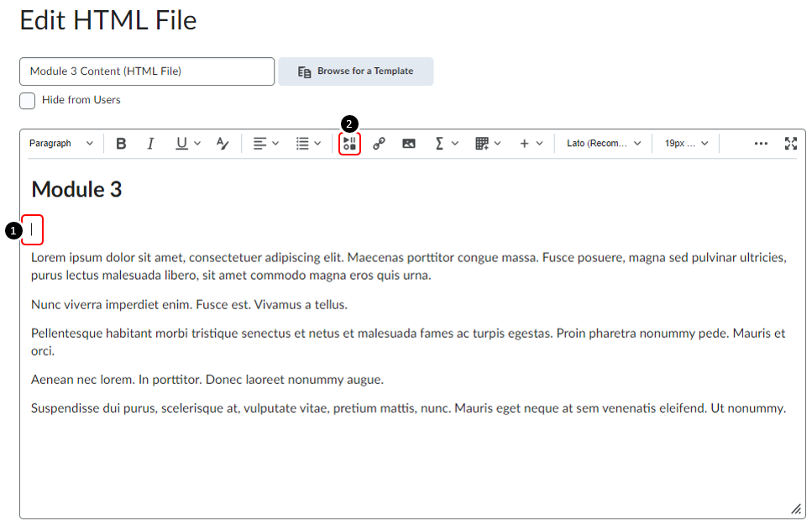Open the list options menu
Viewport: 812px width, 526px height.
click(308, 144)
